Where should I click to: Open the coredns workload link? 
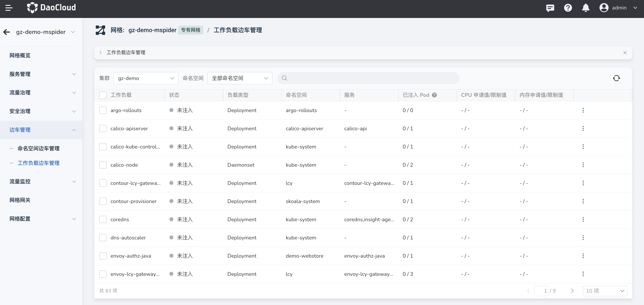point(120,219)
